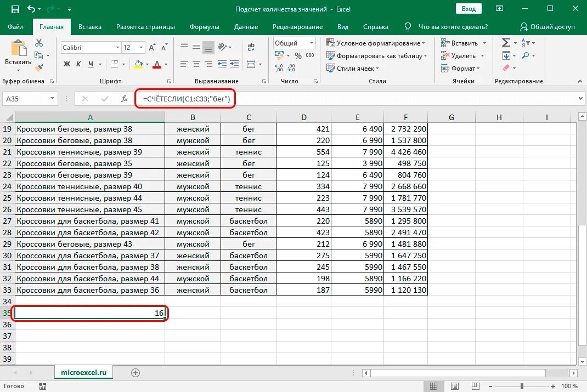Adjust the zoom slider handle
Image resolution: width=587 pixels, height=392 pixels.
point(522,386)
